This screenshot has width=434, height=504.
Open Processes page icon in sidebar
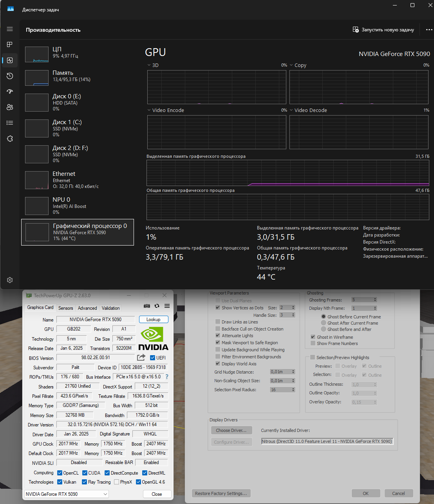(10, 45)
